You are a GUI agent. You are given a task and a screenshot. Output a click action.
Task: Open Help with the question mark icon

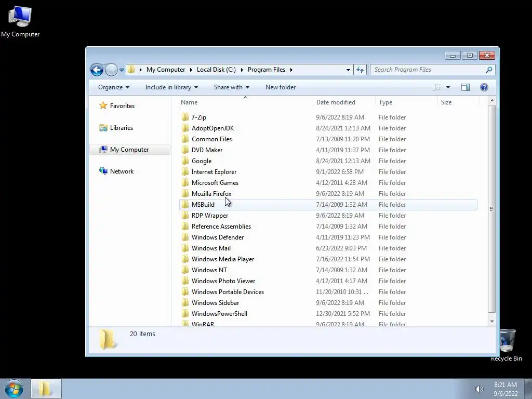pyautogui.click(x=484, y=87)
